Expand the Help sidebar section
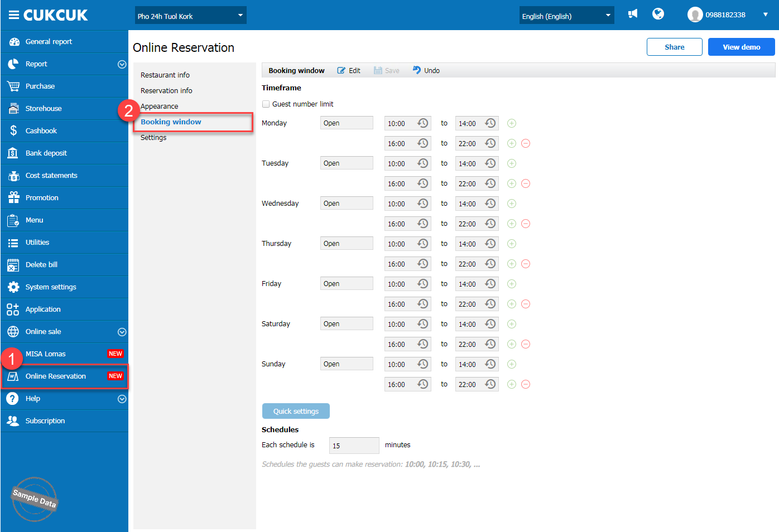This screenshot has height=532, width=779. 122,399
